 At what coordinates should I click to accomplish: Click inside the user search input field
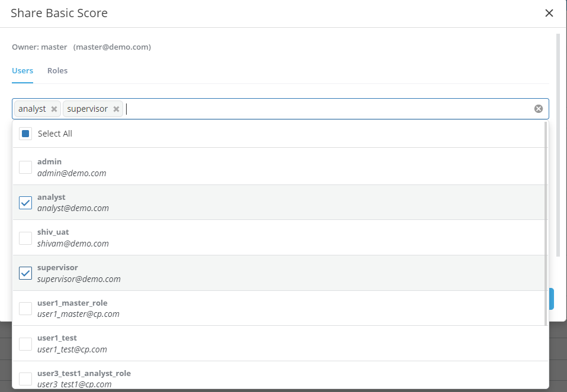326,109
